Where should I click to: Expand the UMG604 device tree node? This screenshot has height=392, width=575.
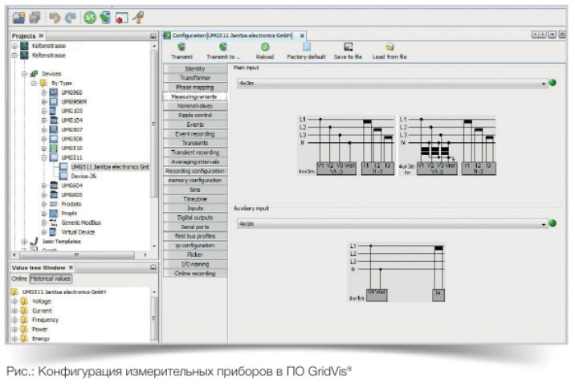(44, 186)
